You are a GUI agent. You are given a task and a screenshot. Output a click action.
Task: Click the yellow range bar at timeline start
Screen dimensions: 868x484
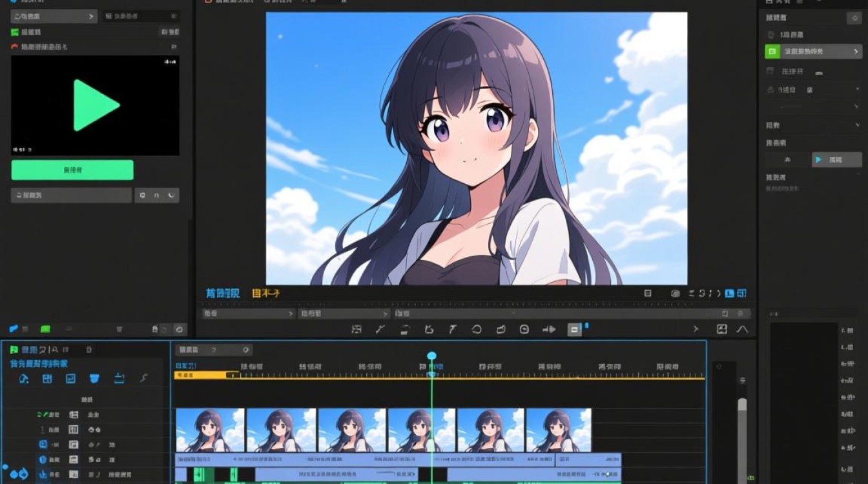pyautogui.click(x=207, y=374)
